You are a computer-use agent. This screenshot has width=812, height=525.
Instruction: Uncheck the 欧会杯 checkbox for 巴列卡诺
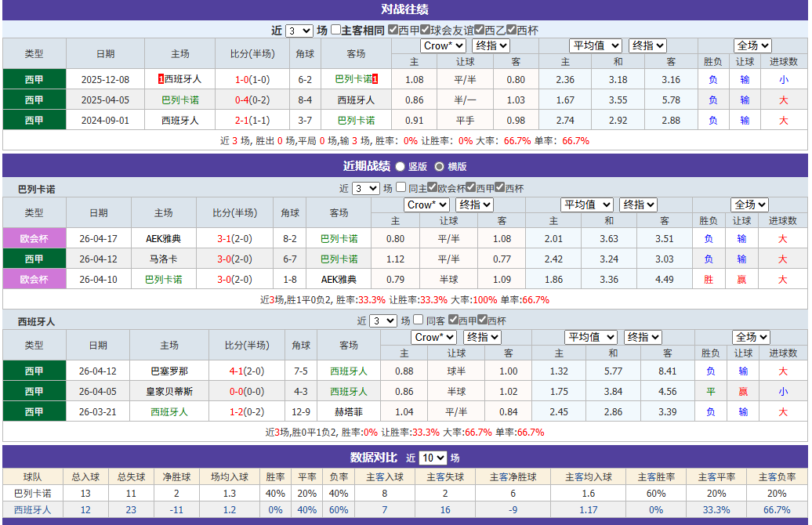tap(433, 186)
